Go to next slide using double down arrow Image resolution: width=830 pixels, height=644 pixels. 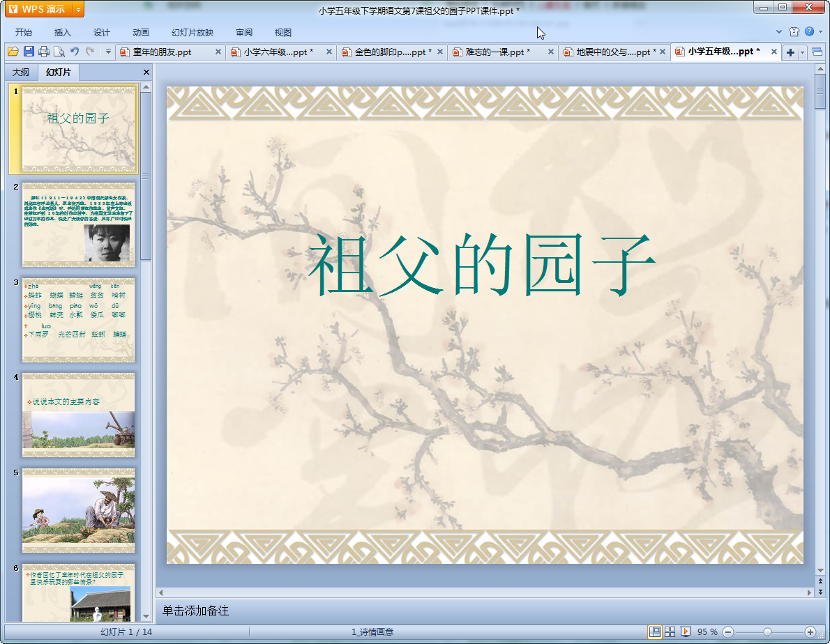tap(820, 592)
